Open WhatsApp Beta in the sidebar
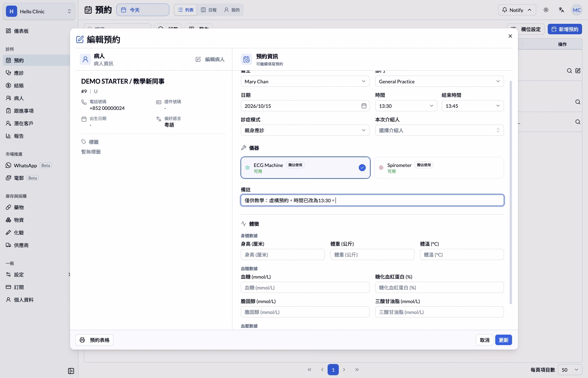 pyautogui.click(x=36, y=165)
